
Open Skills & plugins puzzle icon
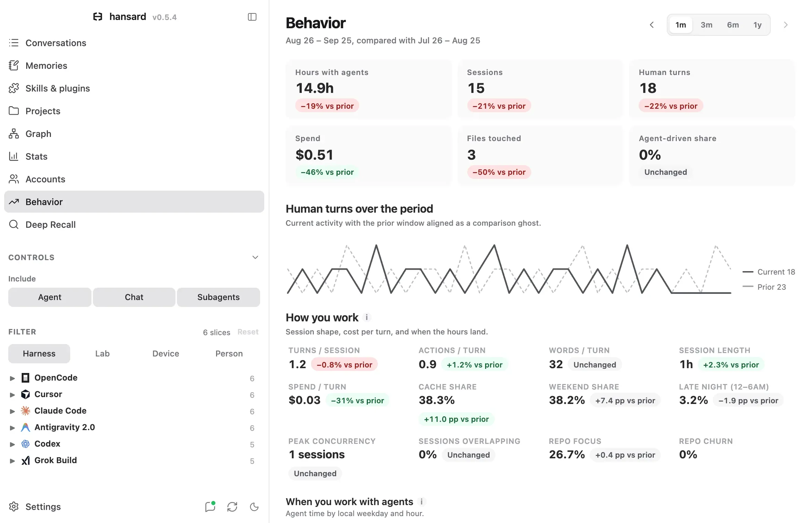pos(14,88)
